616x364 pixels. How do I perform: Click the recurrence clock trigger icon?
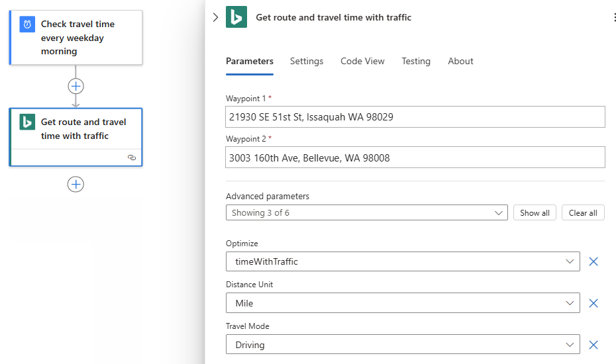[27, 24]
